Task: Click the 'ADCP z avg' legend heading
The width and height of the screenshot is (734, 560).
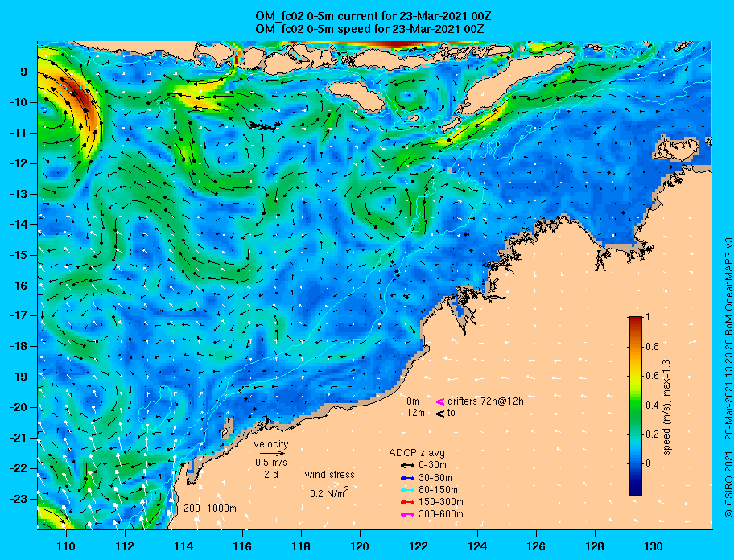Action: click(417, 453)
